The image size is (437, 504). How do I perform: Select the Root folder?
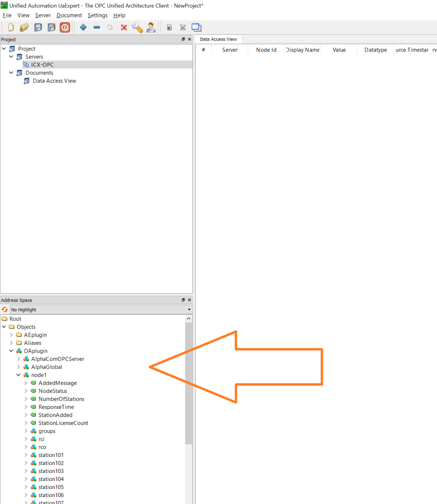(15, 319)
